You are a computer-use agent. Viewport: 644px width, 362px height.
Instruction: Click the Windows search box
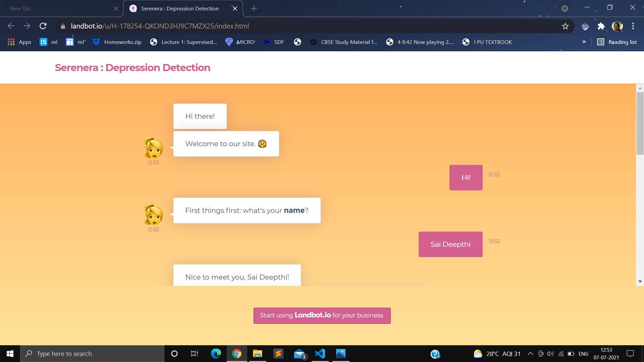coord(92,354)
